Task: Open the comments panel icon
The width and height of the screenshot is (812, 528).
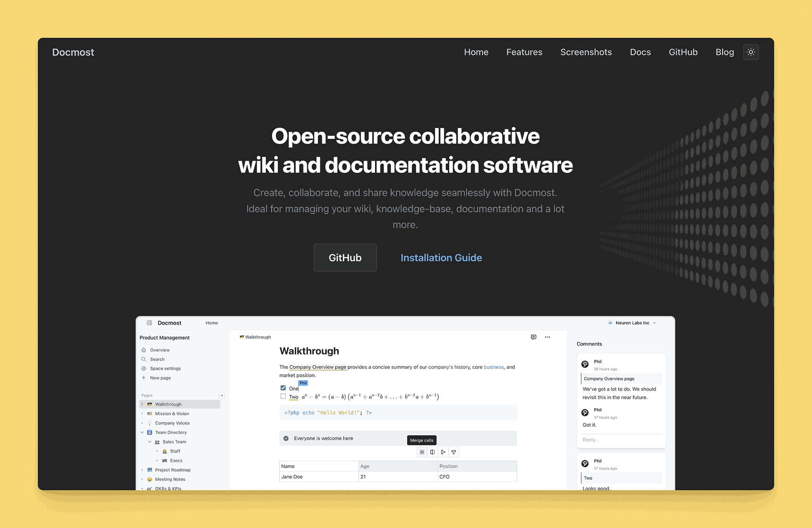Action: 533,337
